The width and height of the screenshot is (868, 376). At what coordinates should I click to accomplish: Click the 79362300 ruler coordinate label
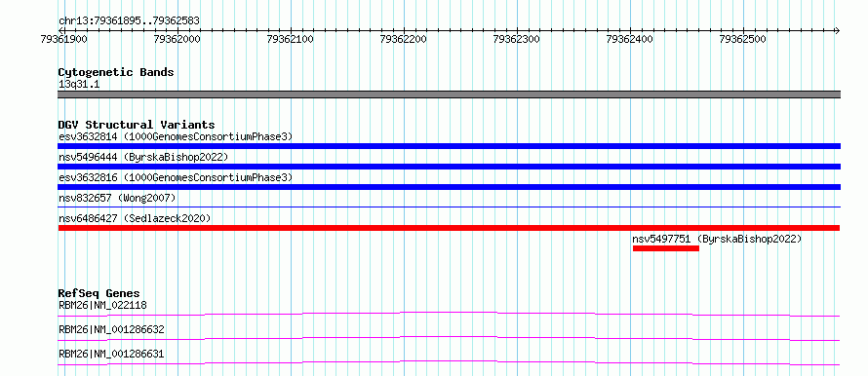point(517,39)
